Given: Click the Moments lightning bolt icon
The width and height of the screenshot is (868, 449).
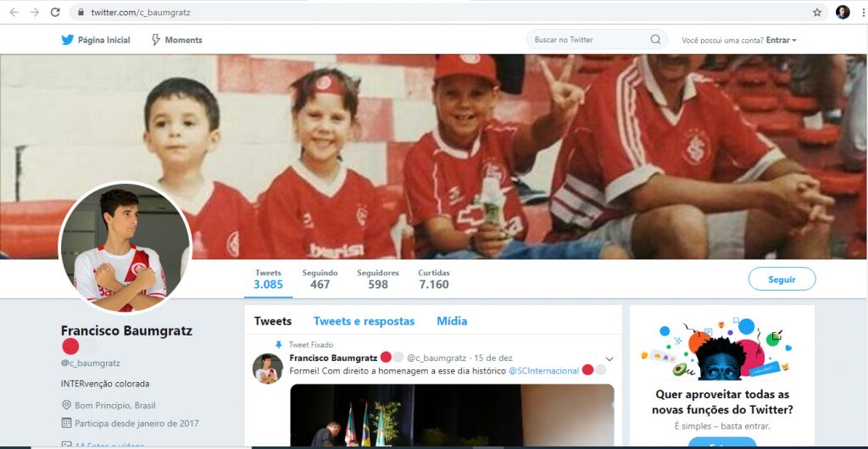Looking at the screenshot, I should [156, 40].
